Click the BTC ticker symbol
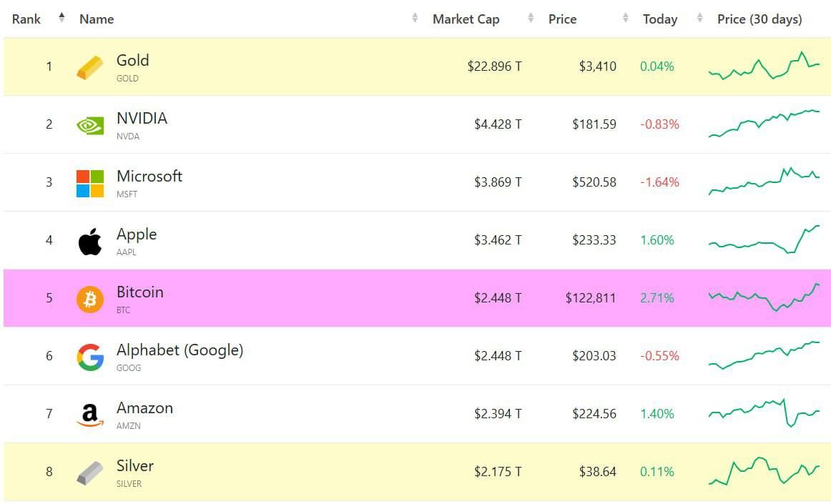 click(x=123, y=310)
